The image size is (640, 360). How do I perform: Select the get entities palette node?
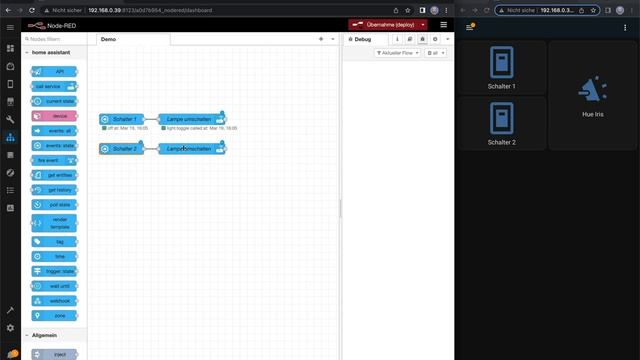point(54,175)
